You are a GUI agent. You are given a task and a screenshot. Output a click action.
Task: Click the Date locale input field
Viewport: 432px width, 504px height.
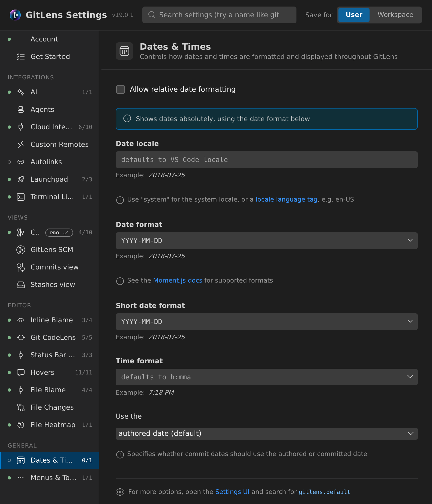click(267, 160)
